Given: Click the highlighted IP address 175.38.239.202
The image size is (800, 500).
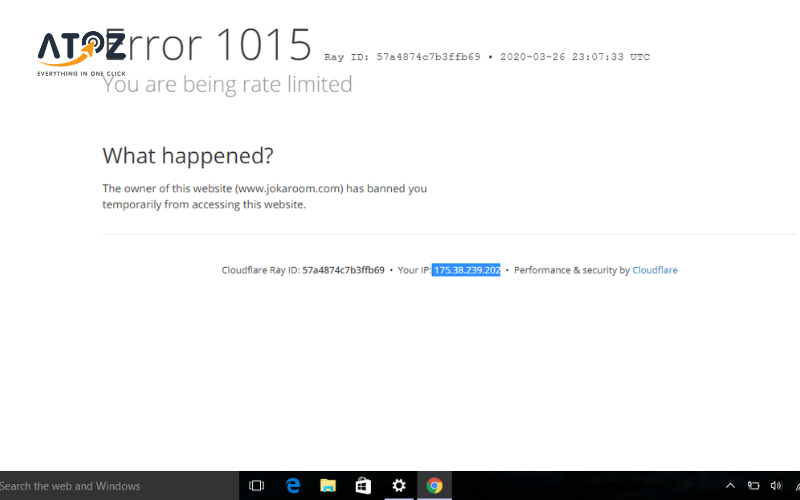Looking at the screenshot, I should click(x=466, y=270).
